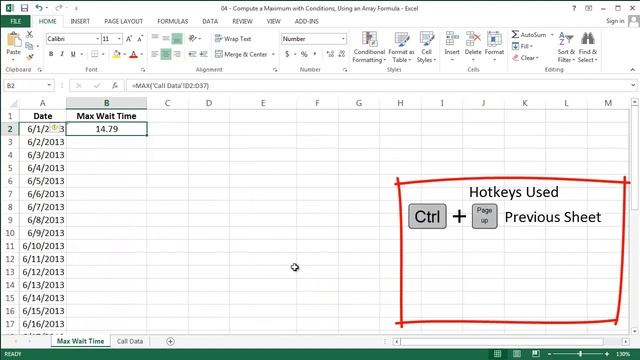Switch to the FORMULAS ribbon tab

[x=173, y=21]
